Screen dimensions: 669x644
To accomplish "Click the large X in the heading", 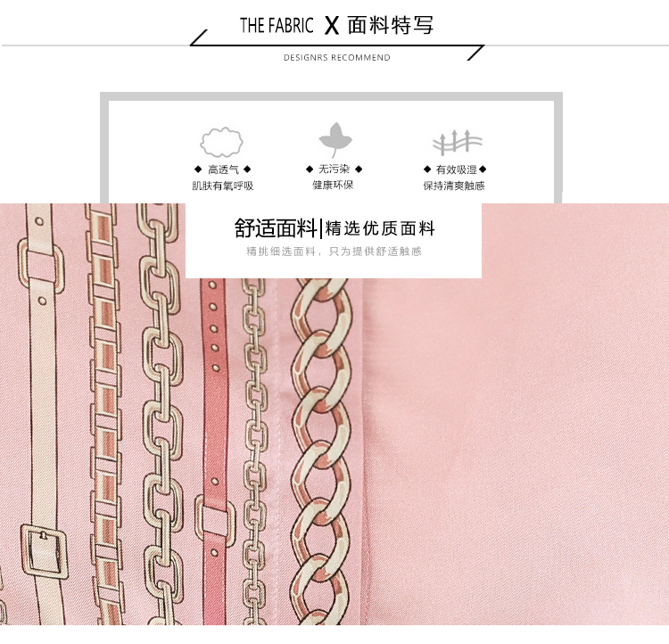I will 332,26.
